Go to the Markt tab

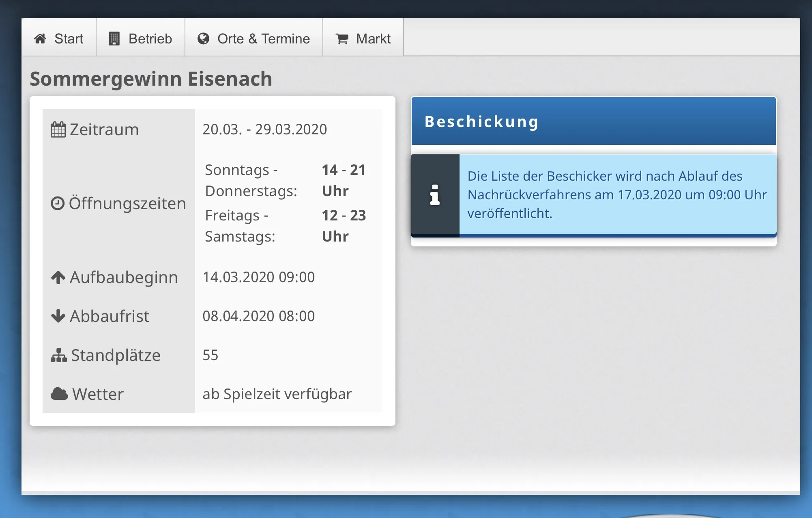(x=373, y=39)
